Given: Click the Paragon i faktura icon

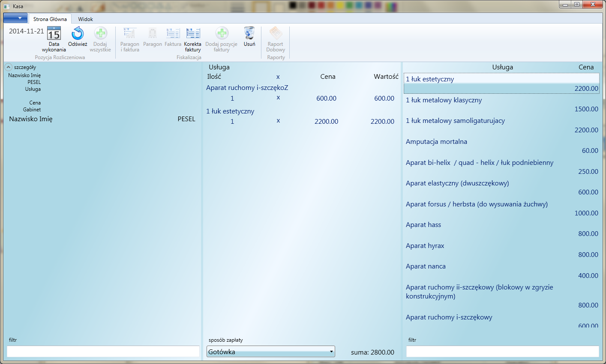Looking at the screenshot, I should tap(130, 33).
